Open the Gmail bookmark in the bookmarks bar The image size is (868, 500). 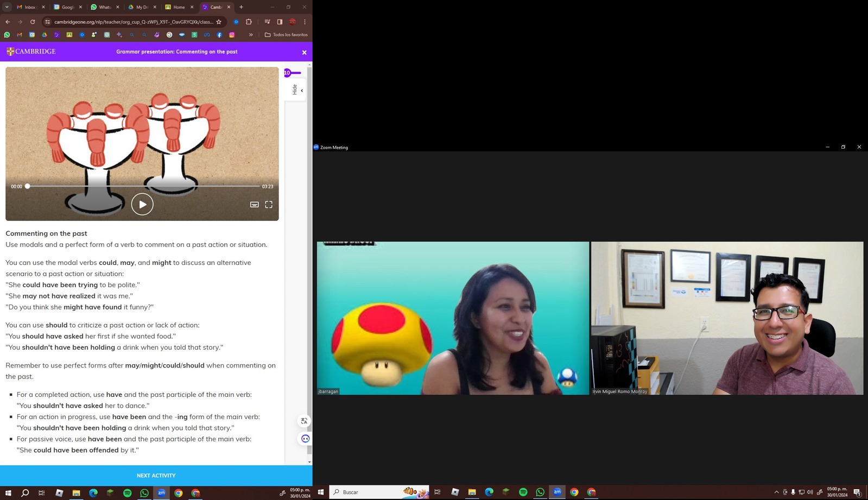20,35
